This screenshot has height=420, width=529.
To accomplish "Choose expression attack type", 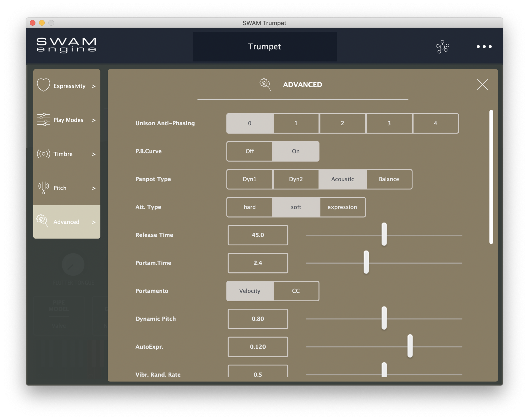I will [x=342, y=207].
